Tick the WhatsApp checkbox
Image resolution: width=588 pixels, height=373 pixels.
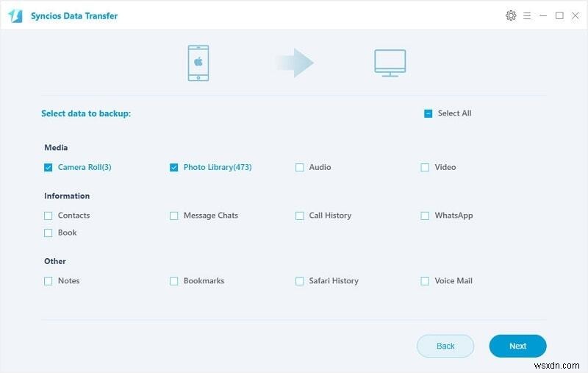click(425, 216)
